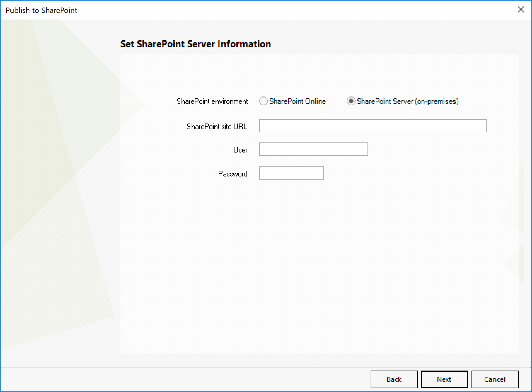This screenshot has width=532, height=392.
Task: Close the Publish to SharePoint dialog
Action: [x=521, y=10]
